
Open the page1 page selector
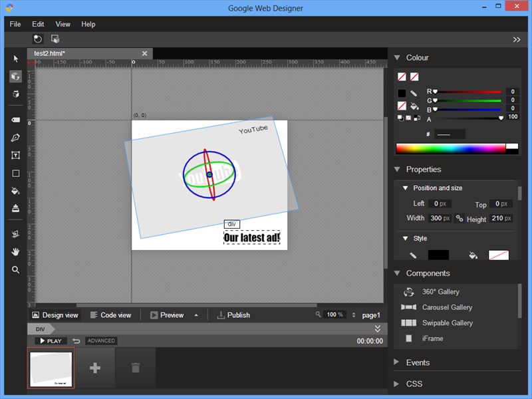tap(371, 315)
